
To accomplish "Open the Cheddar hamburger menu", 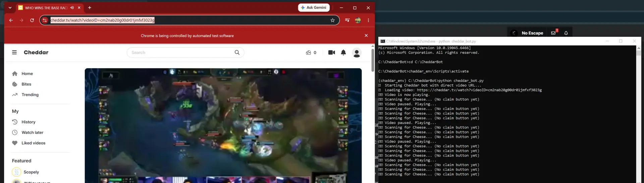I will 14,53.
